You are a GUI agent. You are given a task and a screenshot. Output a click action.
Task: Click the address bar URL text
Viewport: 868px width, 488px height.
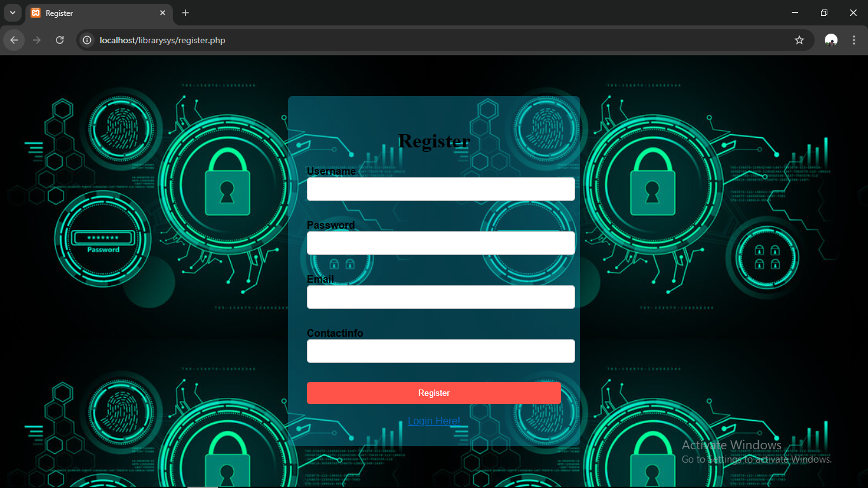163,40
